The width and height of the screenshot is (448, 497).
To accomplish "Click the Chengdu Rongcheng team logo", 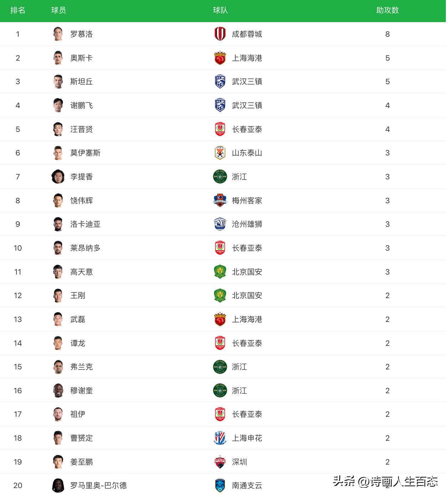I will 220,34.
